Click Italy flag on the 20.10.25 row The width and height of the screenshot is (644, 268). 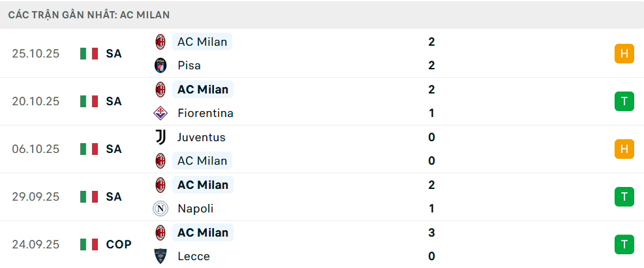pos(89,101)
